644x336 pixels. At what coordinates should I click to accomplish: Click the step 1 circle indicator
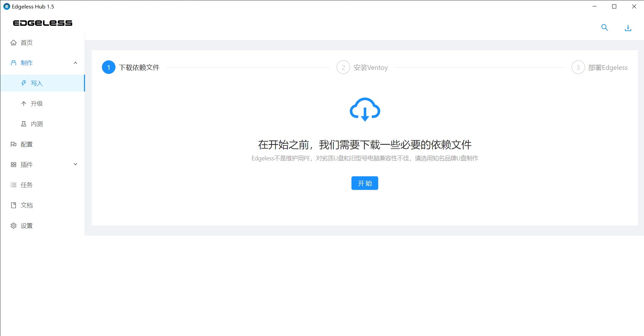point(109,67)
